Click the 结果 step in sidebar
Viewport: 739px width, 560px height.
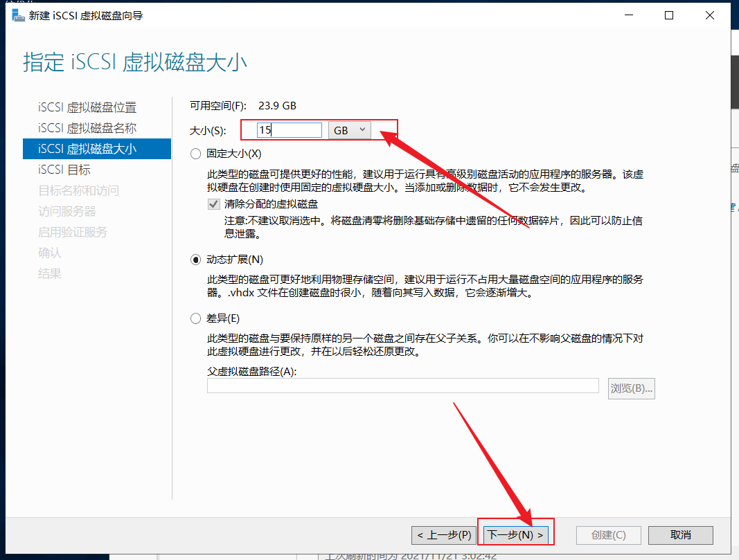[49, 273]
